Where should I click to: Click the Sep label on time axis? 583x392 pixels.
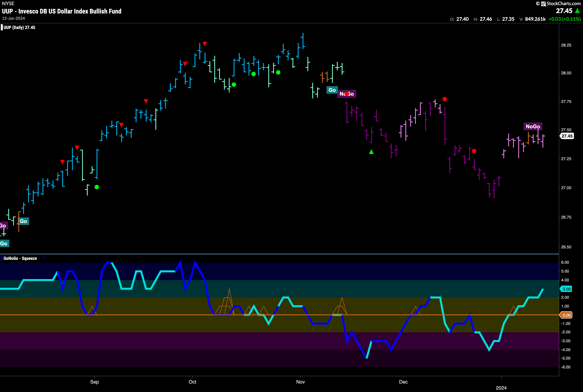click(95, 382)
